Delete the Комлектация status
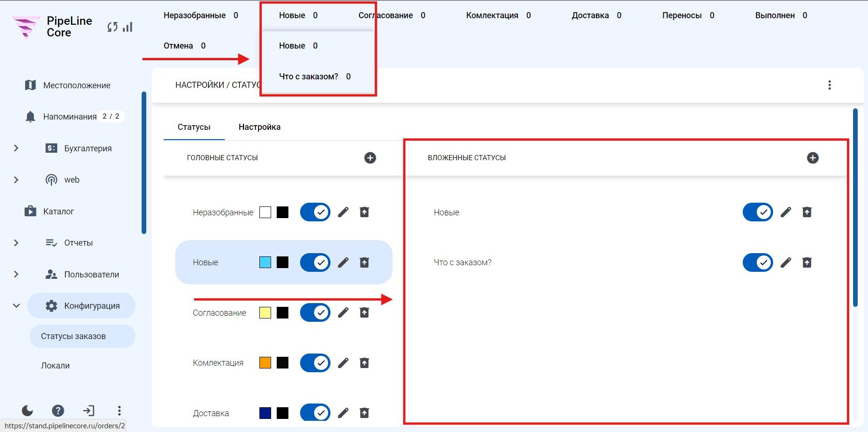868x432 pixels. (x=365, y=363)
